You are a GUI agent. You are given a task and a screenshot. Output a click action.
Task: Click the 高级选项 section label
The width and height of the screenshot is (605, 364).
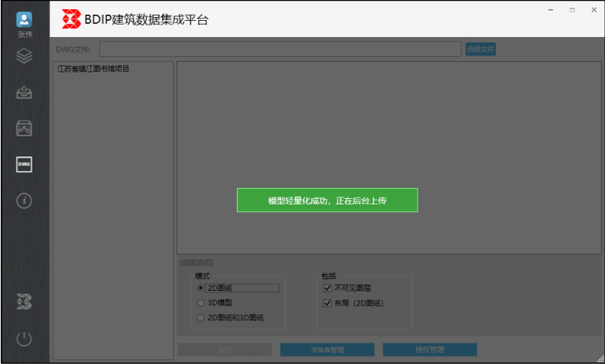(x=196, y=262)
